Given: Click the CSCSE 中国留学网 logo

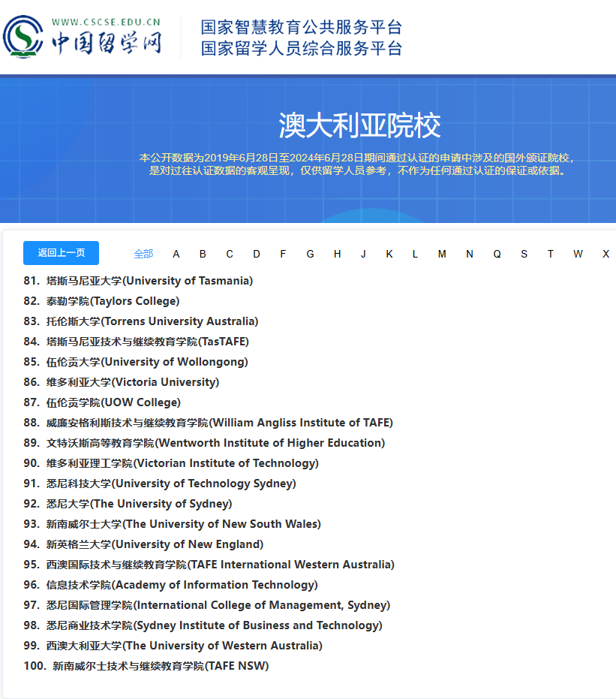Looking at the screenshot, I should pos(82,37).
